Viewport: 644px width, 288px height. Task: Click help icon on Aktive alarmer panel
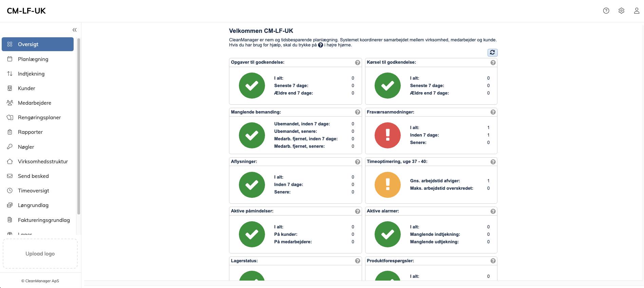point(493,211)
